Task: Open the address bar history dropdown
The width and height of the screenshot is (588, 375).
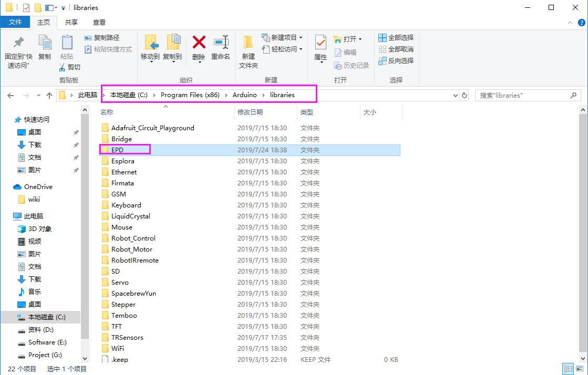Action: click(x=455, y=95)
